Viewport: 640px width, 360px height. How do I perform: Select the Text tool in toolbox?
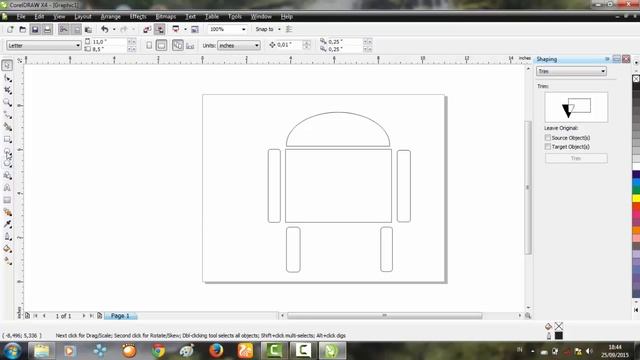coord(7,188)
